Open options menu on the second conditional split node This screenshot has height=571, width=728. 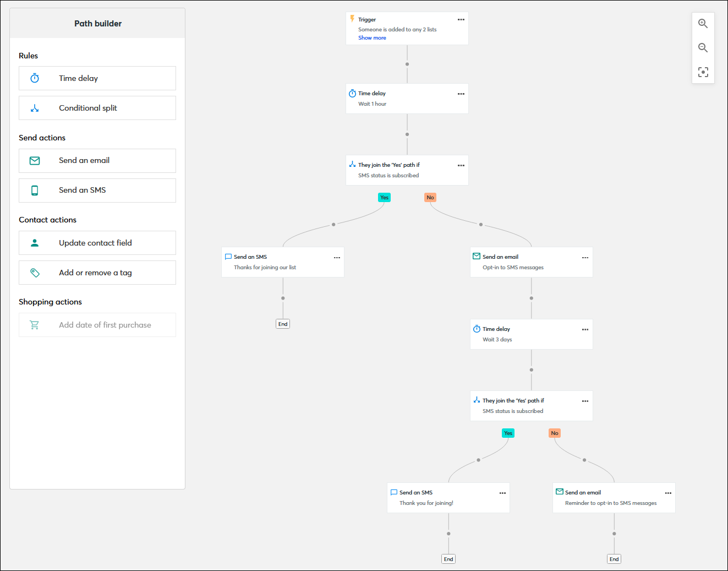click(585, 401)
